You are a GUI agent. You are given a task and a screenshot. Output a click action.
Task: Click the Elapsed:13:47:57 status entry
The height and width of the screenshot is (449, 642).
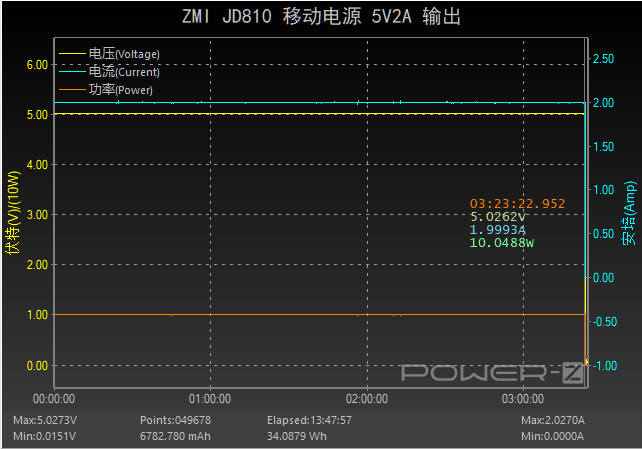click(309, 420)
